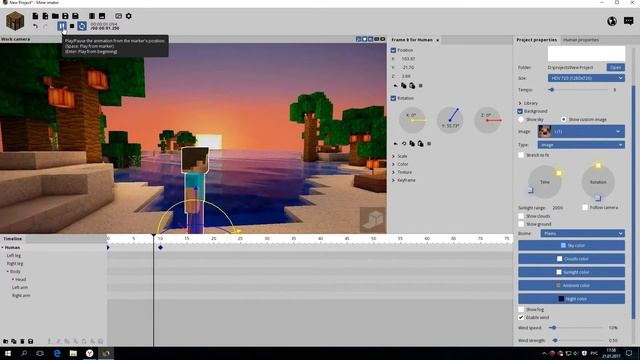640x360 pixels.
Task: Duplicate the selected timeline with the copy icon
Action: coord(14,341)
